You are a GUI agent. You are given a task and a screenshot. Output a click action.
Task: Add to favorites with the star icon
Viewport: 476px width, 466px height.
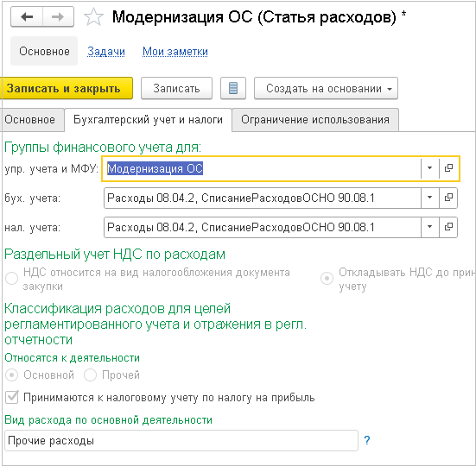(x=93, y=17)
